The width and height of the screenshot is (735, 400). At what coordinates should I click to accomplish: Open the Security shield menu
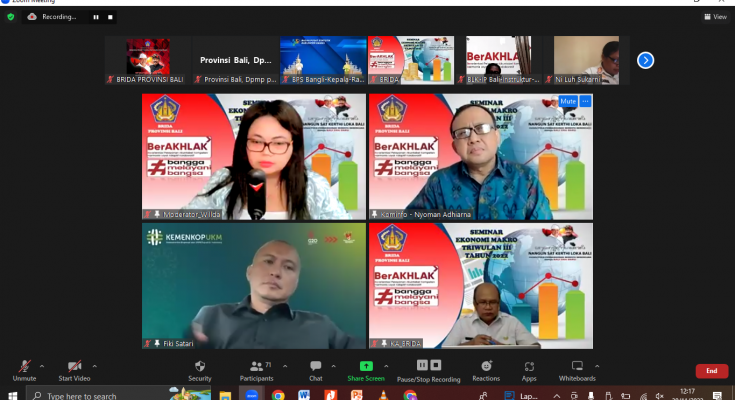click(200, 371)
